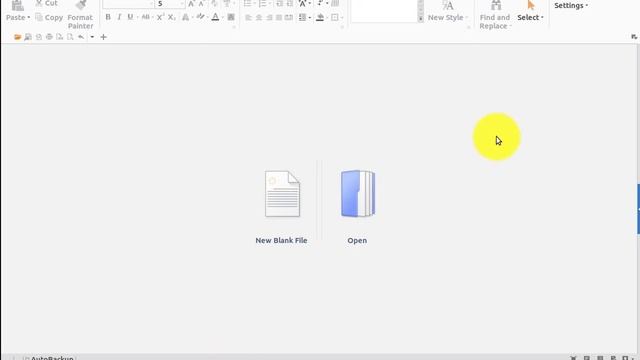Click the text effects icon
Image resolution: width=640 pixels, height=360 pixels.
coord(185,17)
